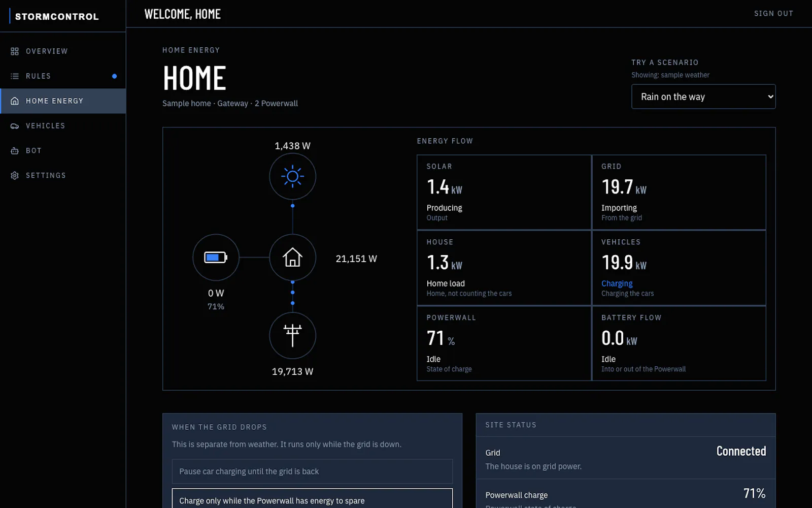Click the Try A Scenario label
Screen dimensions: 812x508
[665, 62]
